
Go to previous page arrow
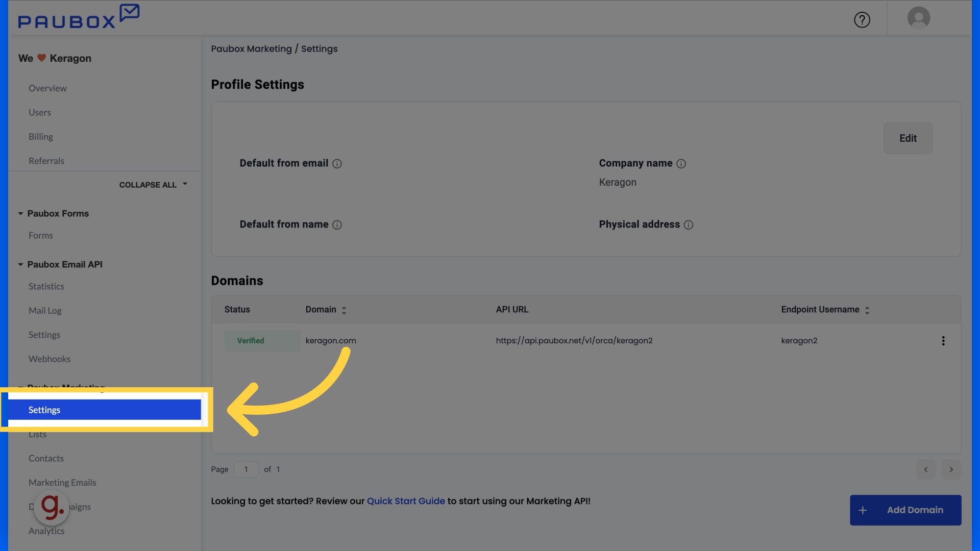[925, 469]
